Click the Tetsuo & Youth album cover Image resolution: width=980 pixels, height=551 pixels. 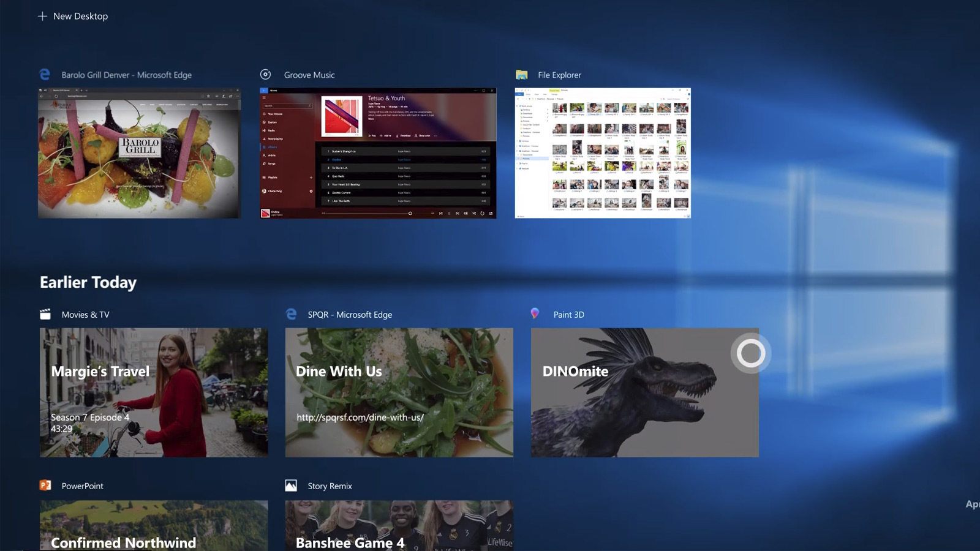pos(342,116)
